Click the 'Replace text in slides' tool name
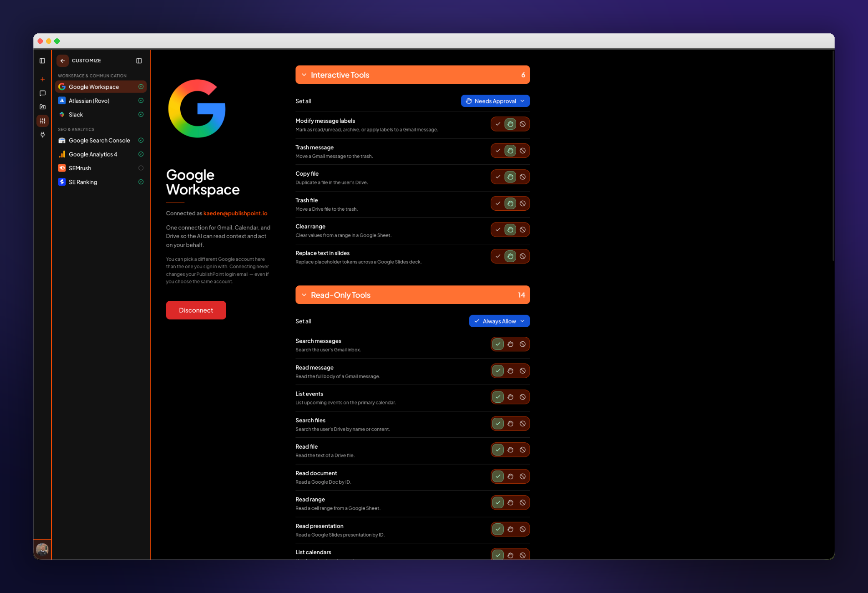868x593 pixels. pos(323,253)
